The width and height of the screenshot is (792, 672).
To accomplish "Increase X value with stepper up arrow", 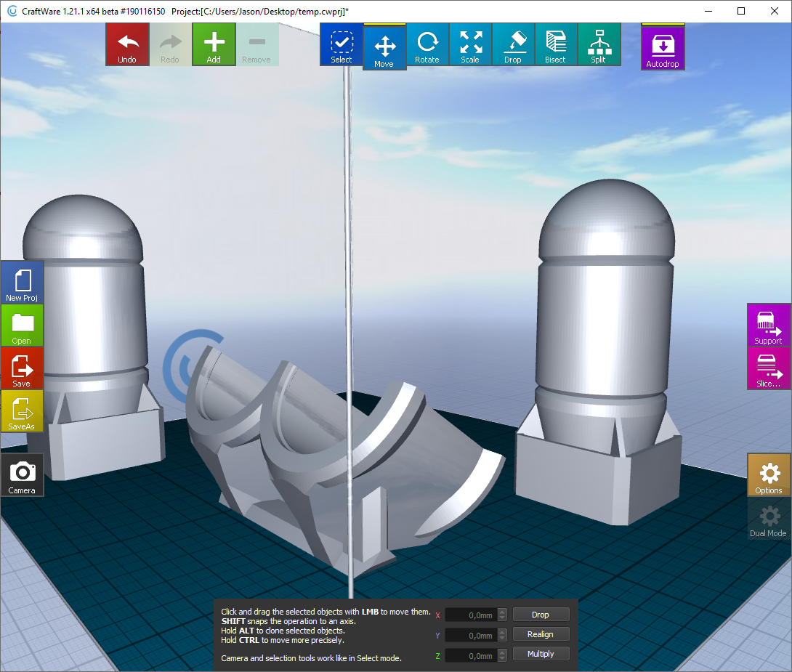I will 502,612.
